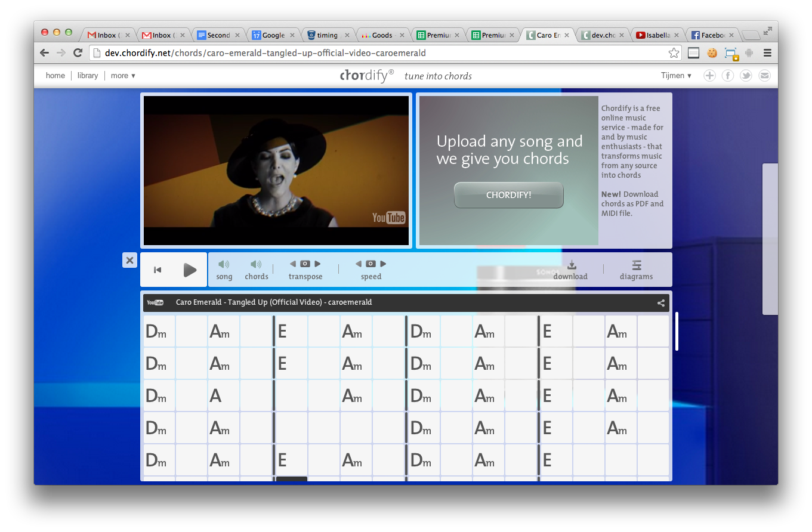812x532 pixels.
Task: Click the 'transpose' label
Action: click(305, 277)
